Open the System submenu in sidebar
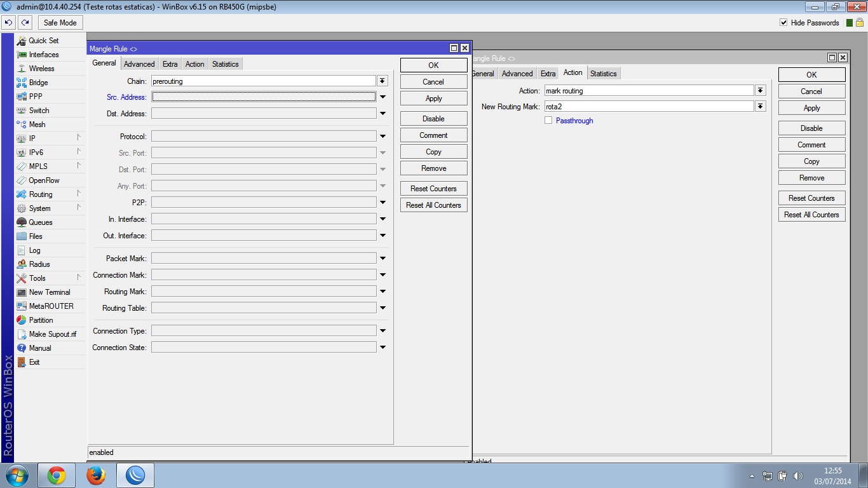 [x=50, y=208]
